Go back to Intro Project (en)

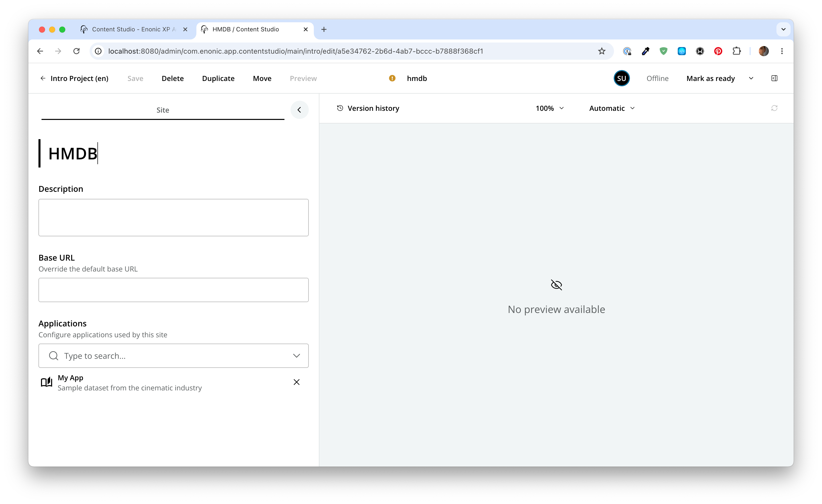coord(74,78)
